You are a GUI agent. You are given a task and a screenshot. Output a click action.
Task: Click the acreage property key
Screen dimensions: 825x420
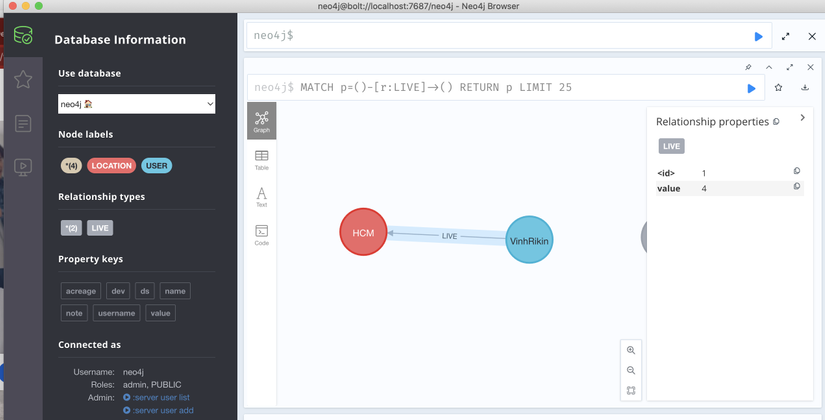click(x=81, y=291)
